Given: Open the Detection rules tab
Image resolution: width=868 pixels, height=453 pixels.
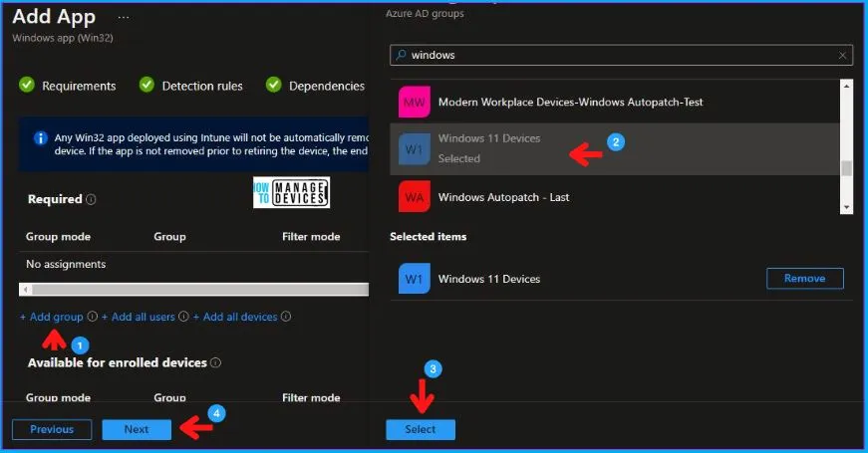Looking at the screenshot, I should [202, 86].
